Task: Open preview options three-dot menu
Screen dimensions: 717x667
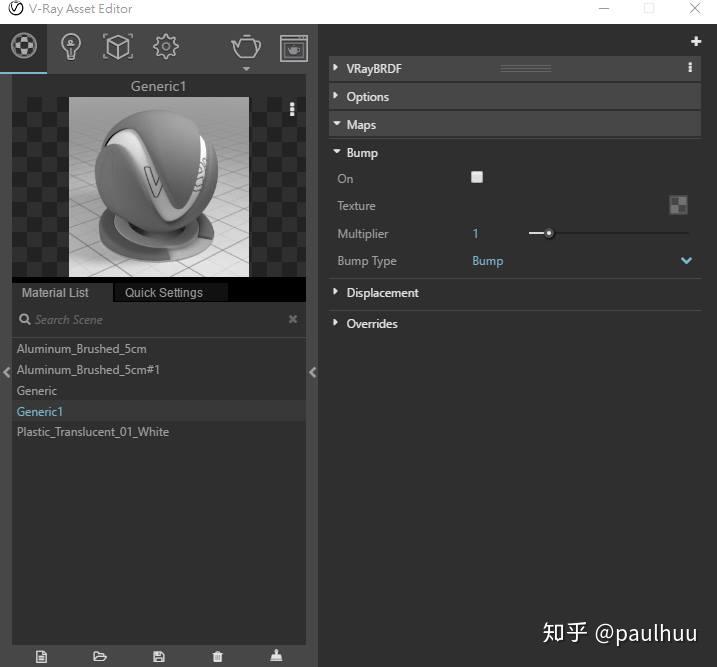Action: point(292,109)
